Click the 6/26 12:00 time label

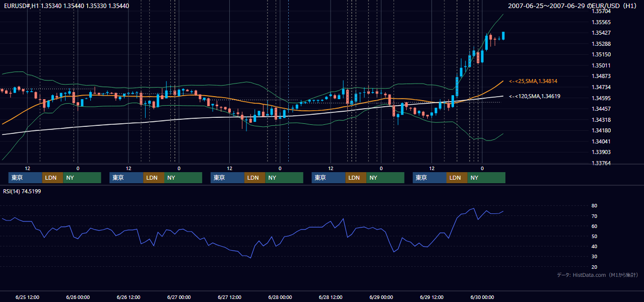click(128, 297)
